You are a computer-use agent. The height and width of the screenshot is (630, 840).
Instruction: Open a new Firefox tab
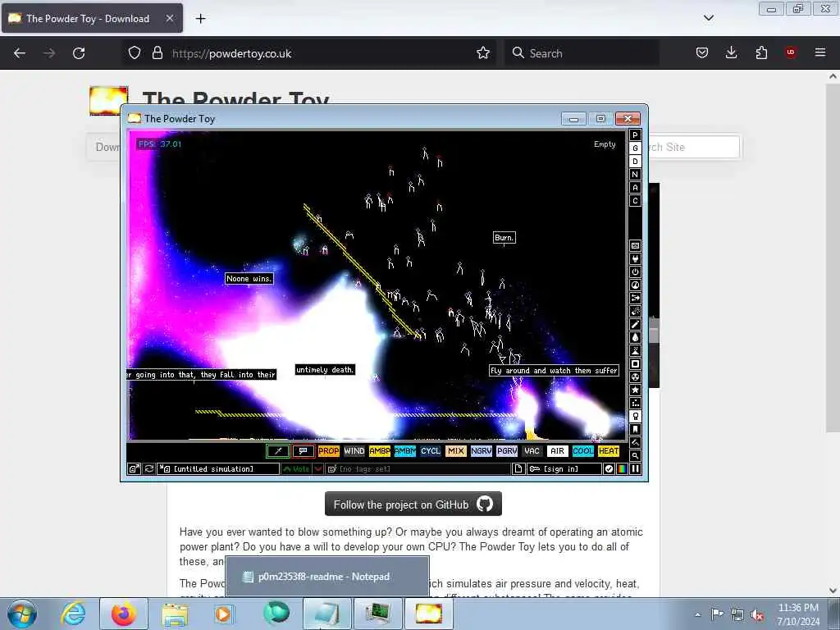[200, 19]
